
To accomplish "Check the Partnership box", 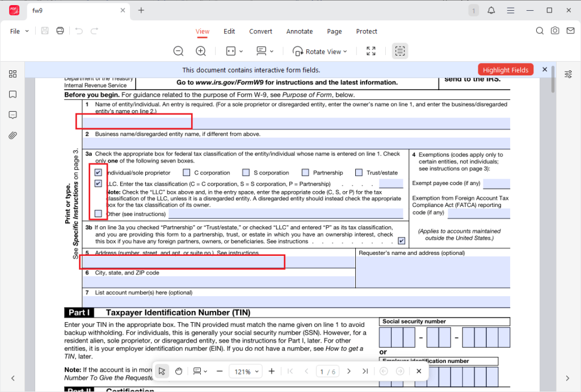I will pos(305,172).
